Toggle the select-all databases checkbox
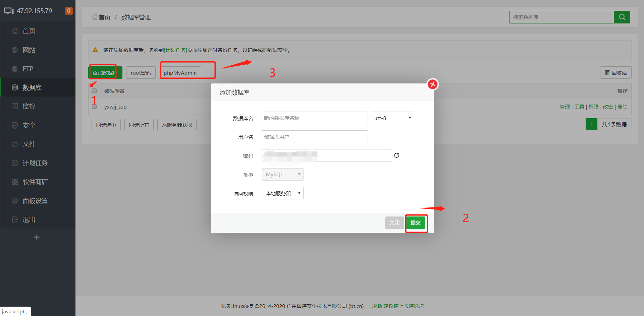This screenshot has height=316, width=644. (94, 90)
